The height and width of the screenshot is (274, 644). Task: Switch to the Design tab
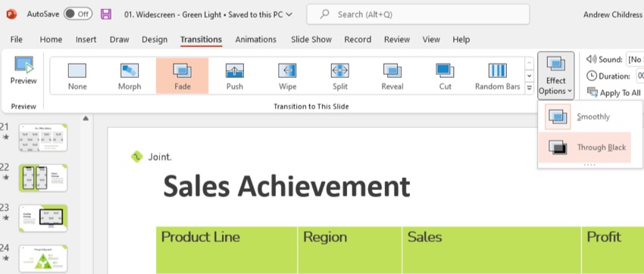click(155, 39)
